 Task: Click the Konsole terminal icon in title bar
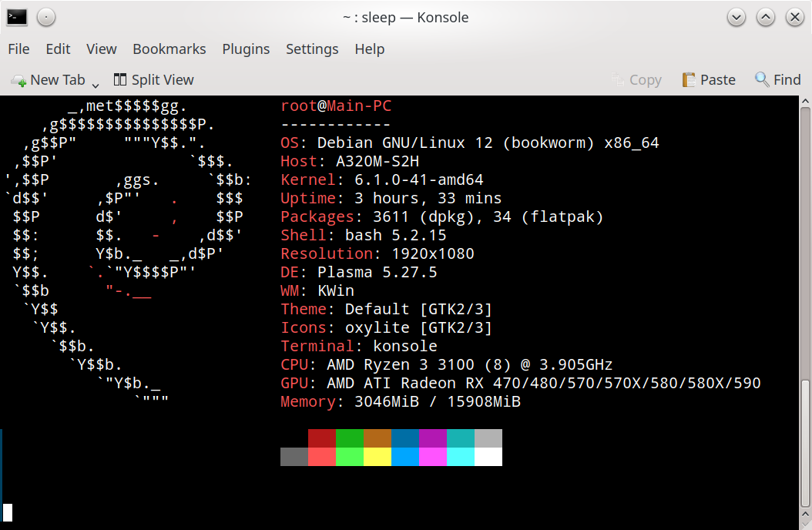coord(17,17)
